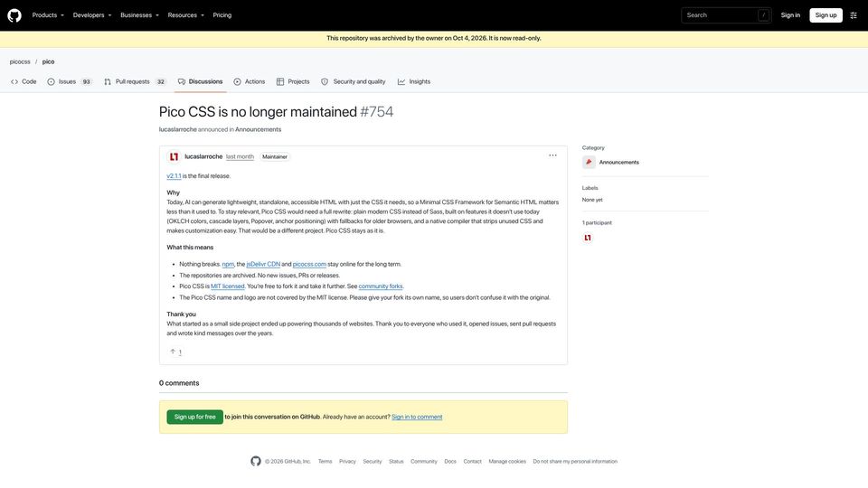Screen dimensions: 868x488
Task: Select the Discussions tab
Action: click(201, 81)
